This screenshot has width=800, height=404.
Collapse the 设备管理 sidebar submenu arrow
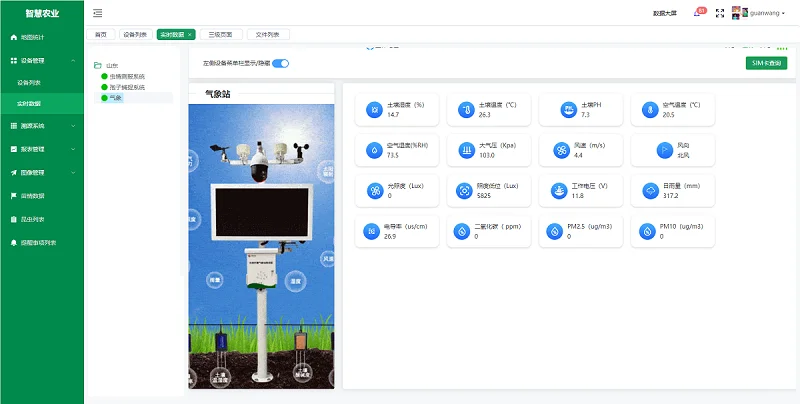coord(73,60)
